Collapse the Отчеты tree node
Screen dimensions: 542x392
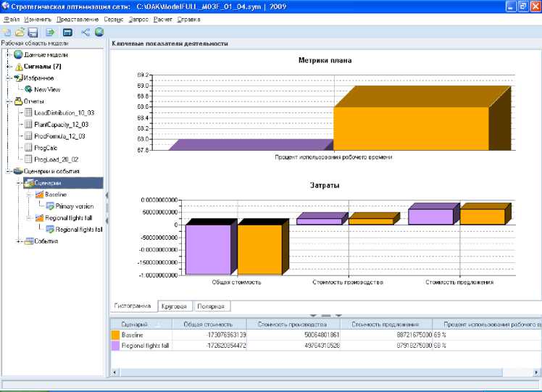coord(8,101)
